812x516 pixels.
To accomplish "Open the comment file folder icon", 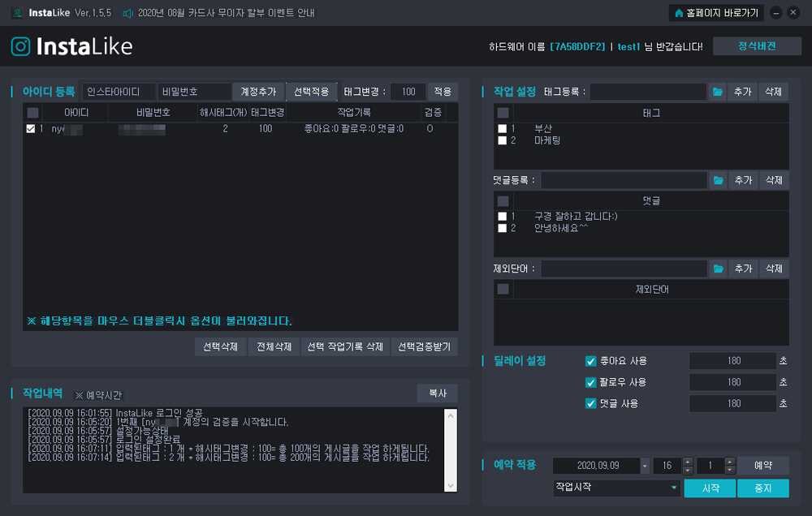I will tap(718, 180).
